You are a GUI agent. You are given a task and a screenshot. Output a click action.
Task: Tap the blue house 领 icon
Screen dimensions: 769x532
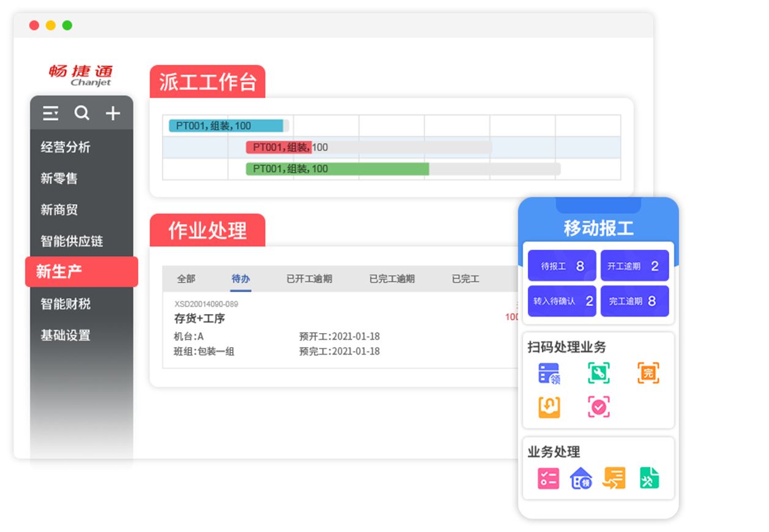[581, 478]
